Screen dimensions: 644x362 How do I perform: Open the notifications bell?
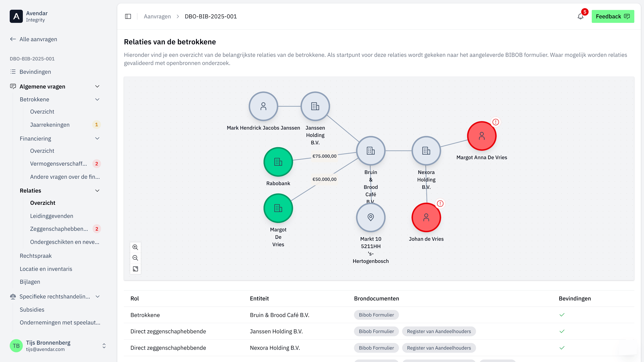pyautogui.click(x=580, y=16)
